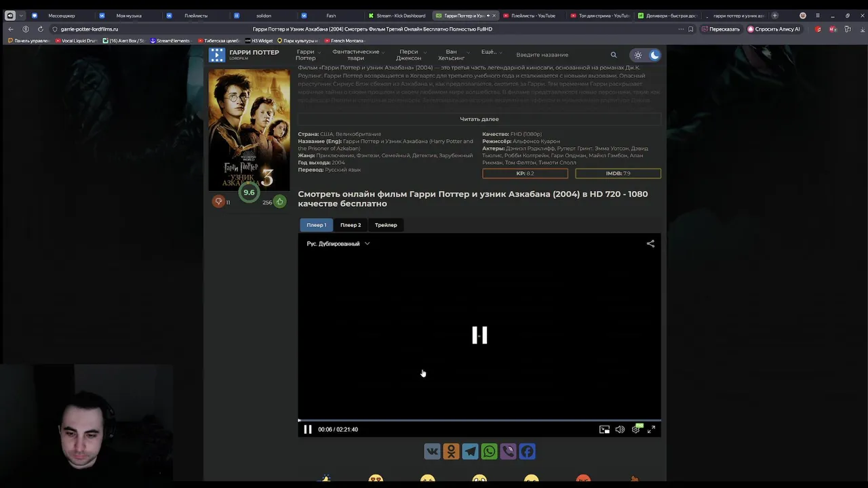Viewport: 868px width, 488px height.
Task: Click the movie poster thumbnail
Action: point(249,129)
